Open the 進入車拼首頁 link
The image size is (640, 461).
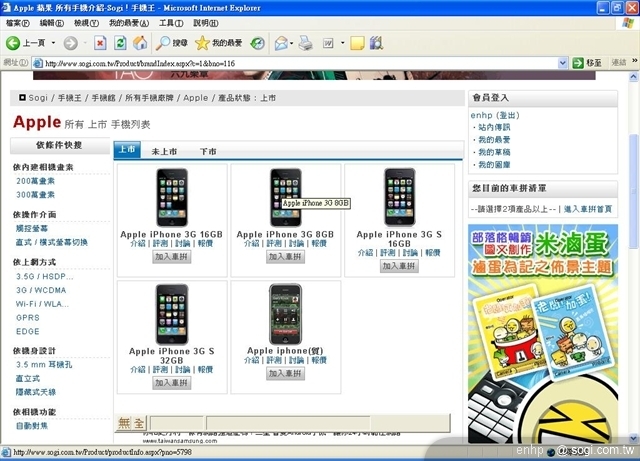click(x=588, y=209)
